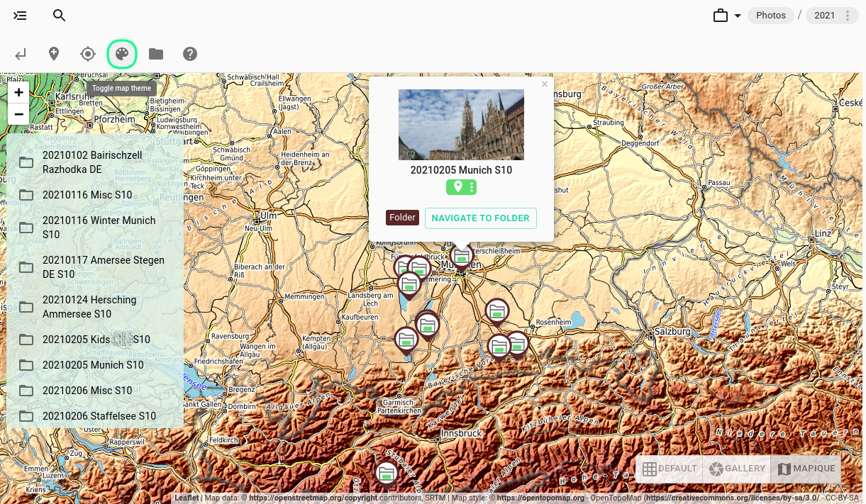Toggle map theme with palette icon
Image resolution: width=866 pixels, height=504 pixels.
(x=122, y=54)
